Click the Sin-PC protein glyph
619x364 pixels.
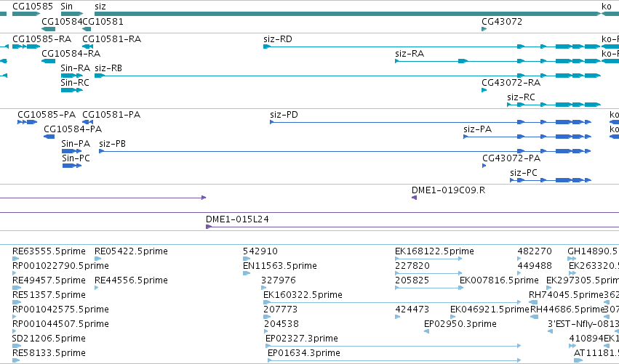(x=72, y=166)
